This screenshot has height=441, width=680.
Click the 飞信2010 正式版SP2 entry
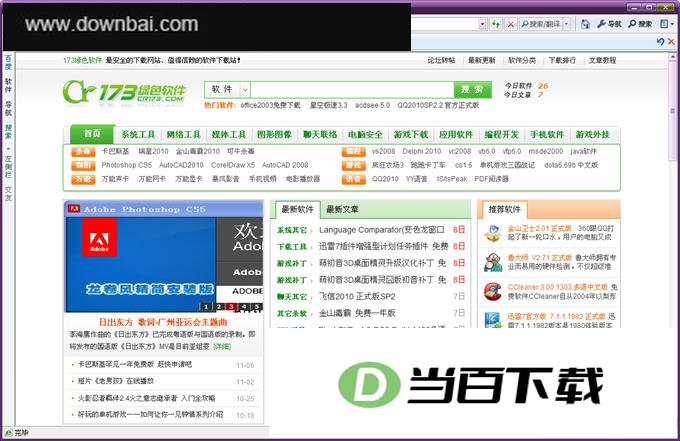(357, 297)
